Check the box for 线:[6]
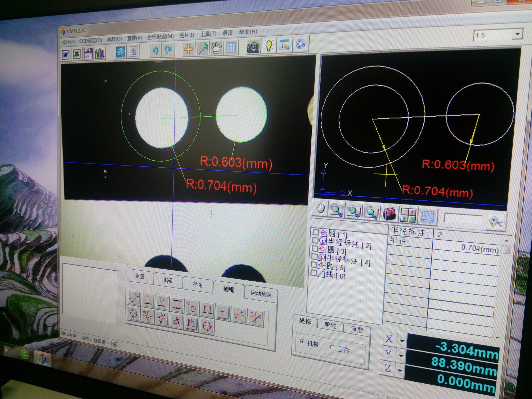The image size is (532, 399). click(x=313, y=273)
